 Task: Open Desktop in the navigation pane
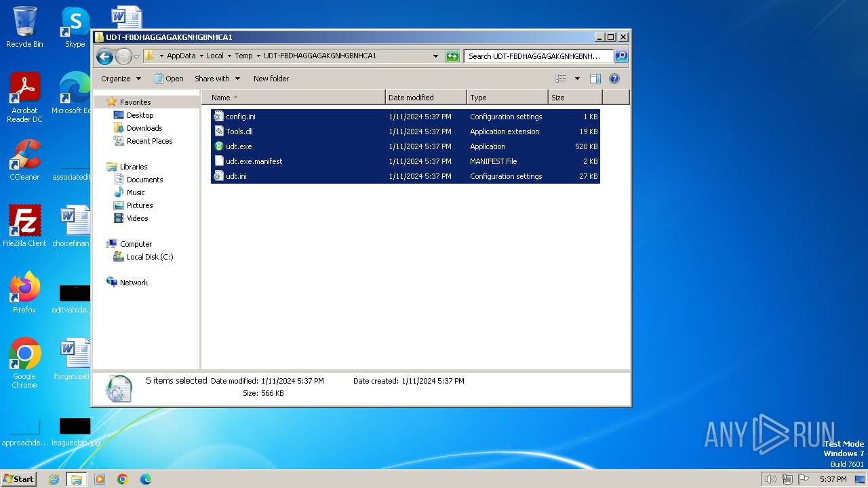pyautogui.click(x=140, y=115)
